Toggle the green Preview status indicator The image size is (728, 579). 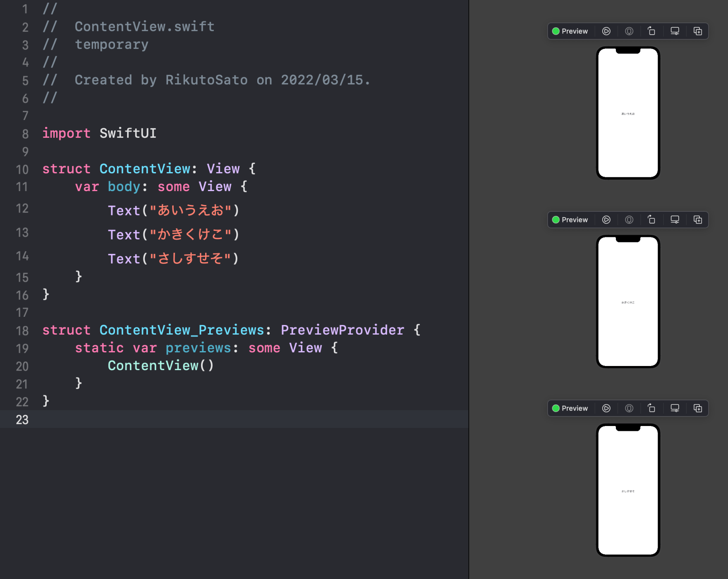556,31
